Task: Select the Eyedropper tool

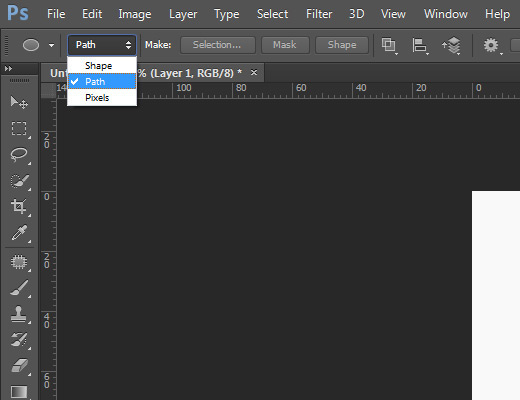Action: [19, 233]
